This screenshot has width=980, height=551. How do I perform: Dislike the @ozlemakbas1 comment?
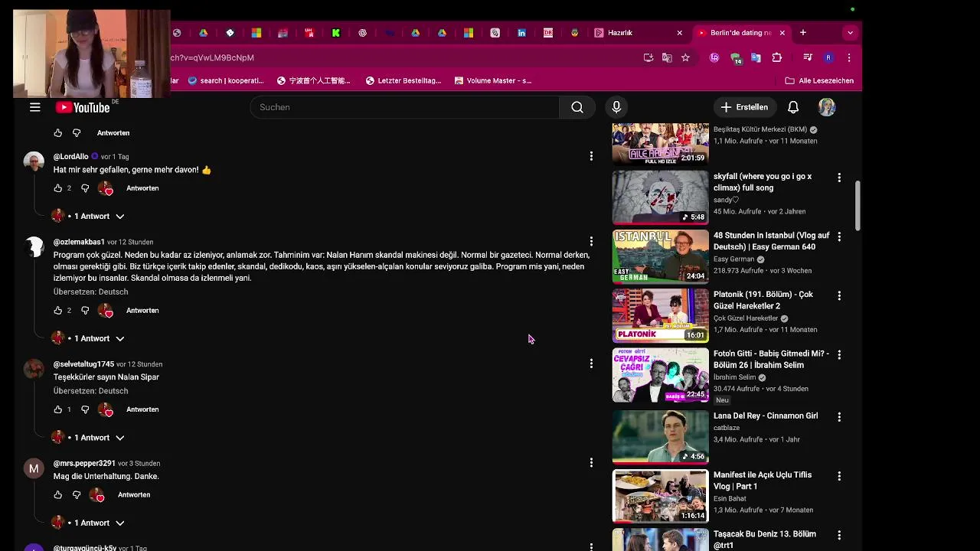click(x=85, y=311)
